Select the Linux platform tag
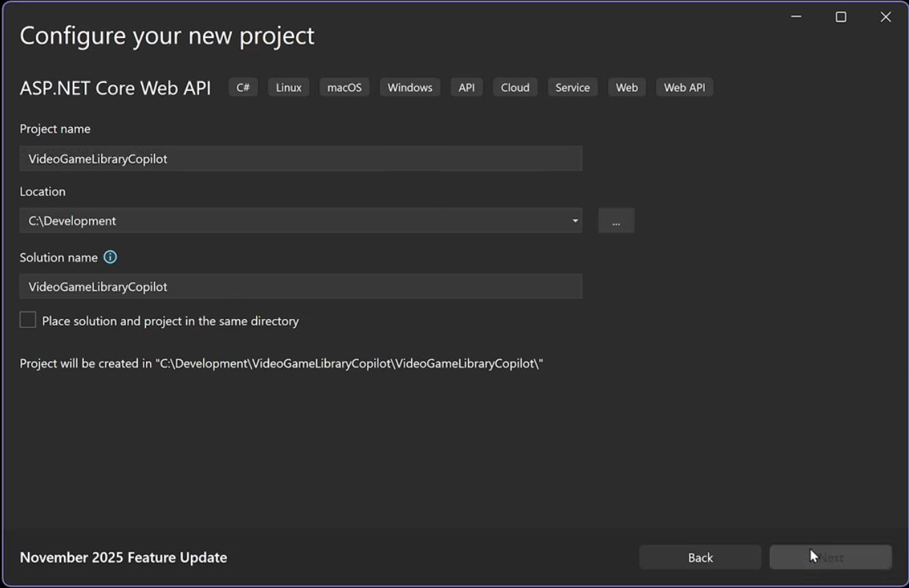Screen dimensions: 909x588 288,87
